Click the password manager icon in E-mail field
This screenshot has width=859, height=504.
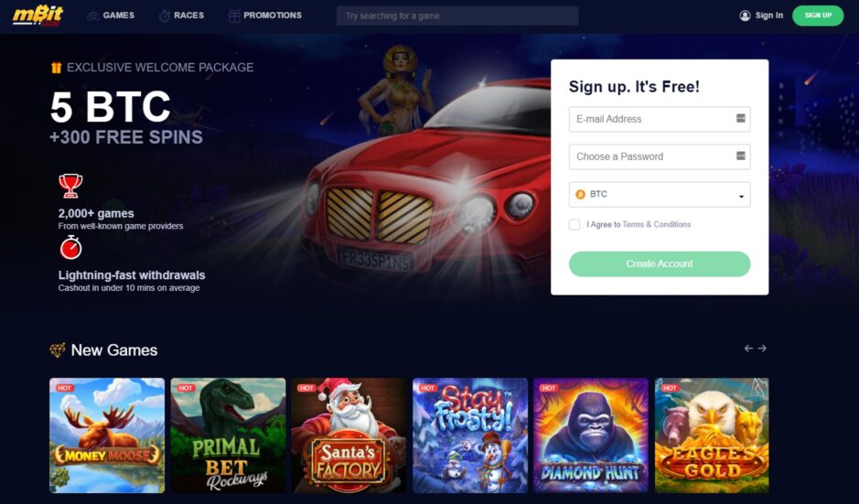(x=741, y=118)
